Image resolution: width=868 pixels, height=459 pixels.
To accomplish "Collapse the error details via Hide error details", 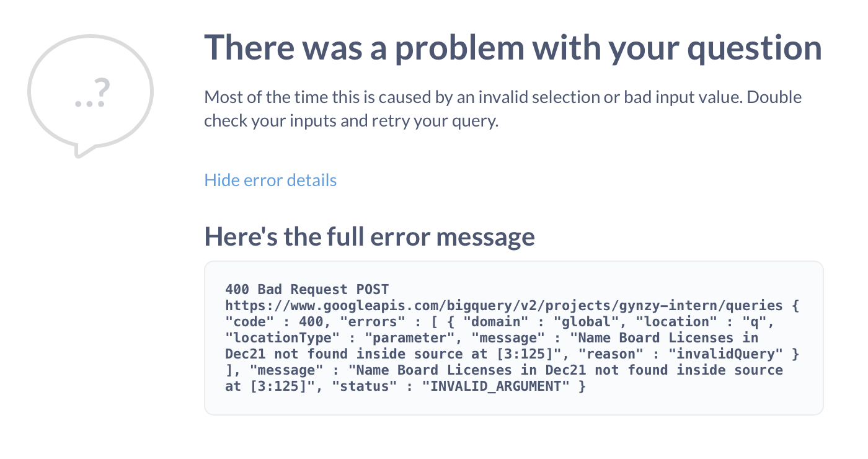I will (x=270, y=180).
